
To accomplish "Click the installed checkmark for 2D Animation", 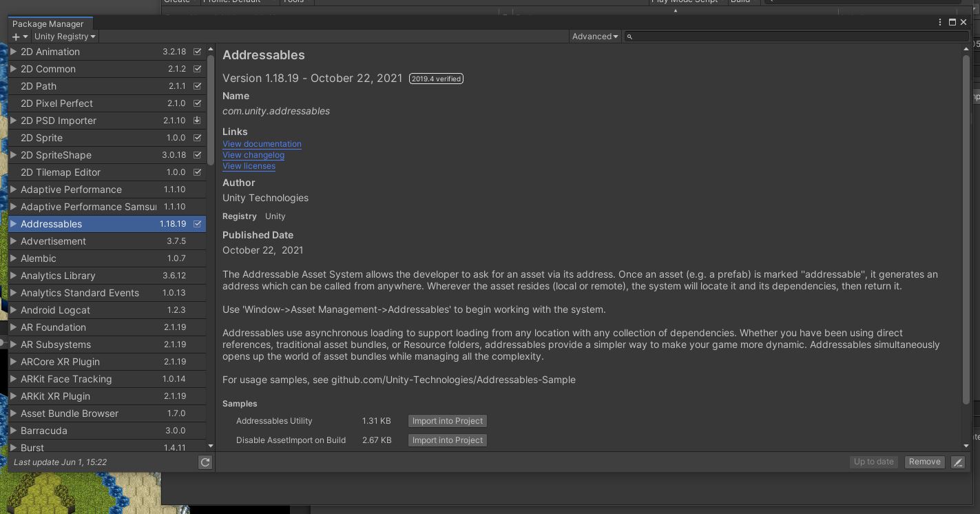I will coord(198,52).
